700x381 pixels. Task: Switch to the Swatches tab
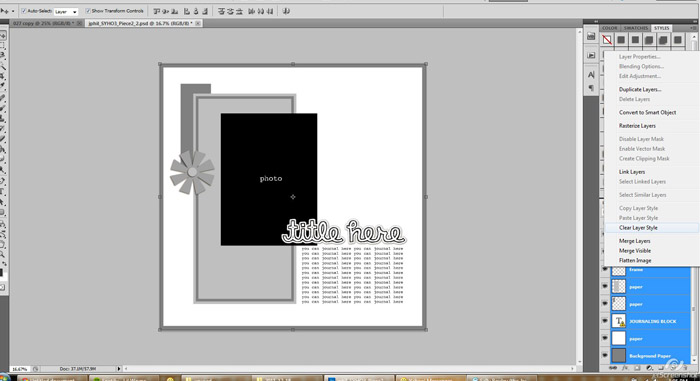636,28
